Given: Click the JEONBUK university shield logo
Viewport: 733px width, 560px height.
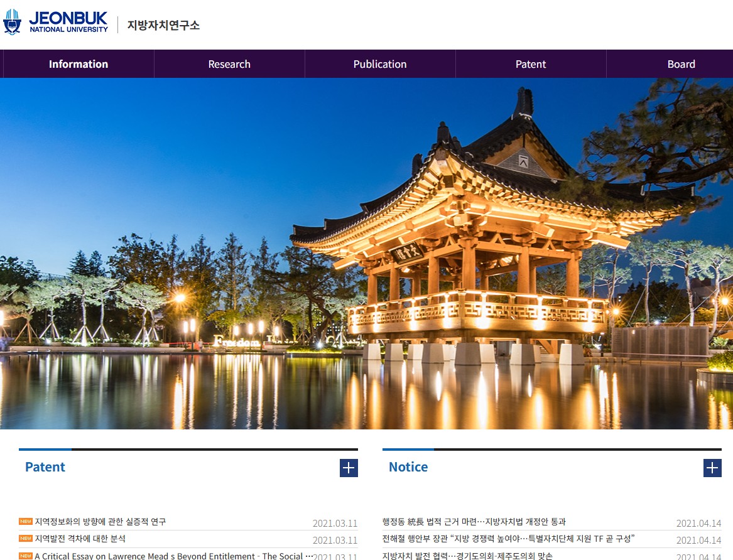Looking at the screenshot, I should (13, 21).
